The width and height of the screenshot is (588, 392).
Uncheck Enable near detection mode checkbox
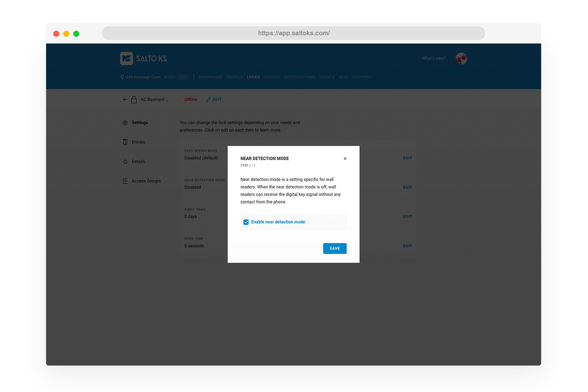click(x=246, y=222)
